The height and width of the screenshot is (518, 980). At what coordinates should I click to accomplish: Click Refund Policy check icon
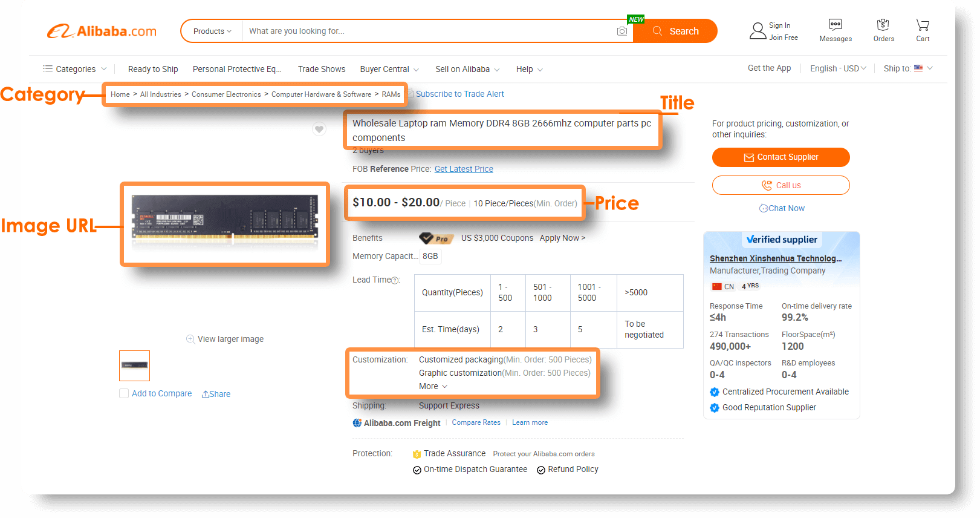(541, 470)
